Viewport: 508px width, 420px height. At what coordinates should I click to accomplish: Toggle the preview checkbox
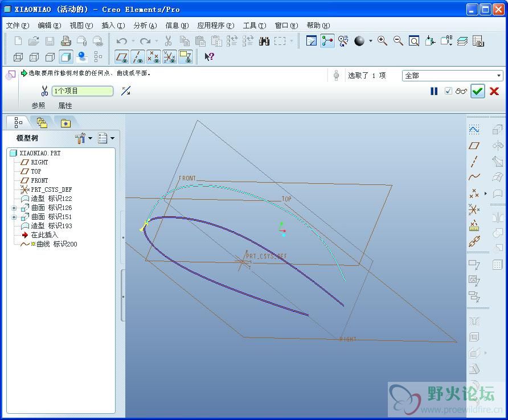coord(448,91)
